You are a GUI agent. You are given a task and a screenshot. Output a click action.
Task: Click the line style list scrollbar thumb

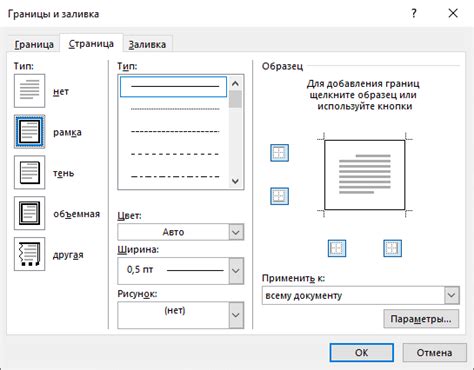point(235,99)
